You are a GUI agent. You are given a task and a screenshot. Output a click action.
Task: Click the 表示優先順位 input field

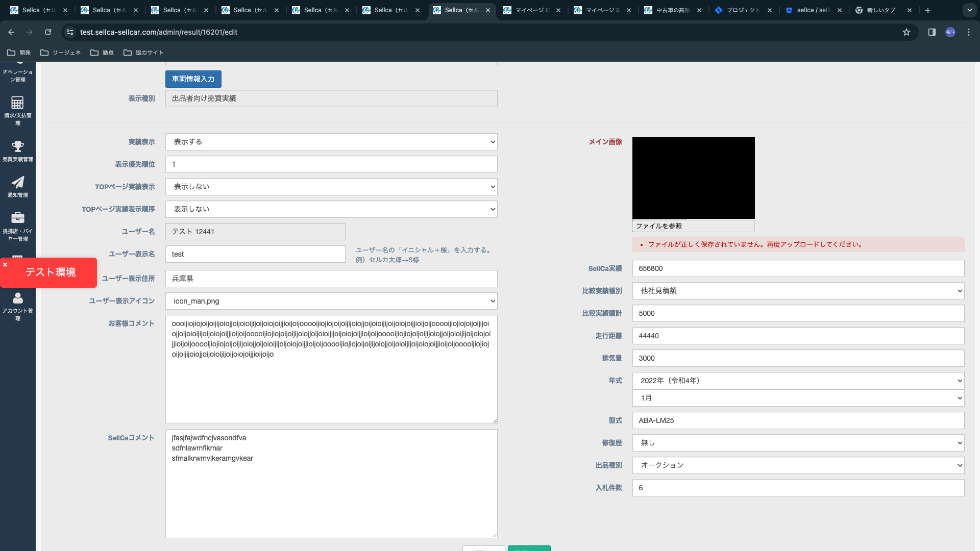pos(331,164)
